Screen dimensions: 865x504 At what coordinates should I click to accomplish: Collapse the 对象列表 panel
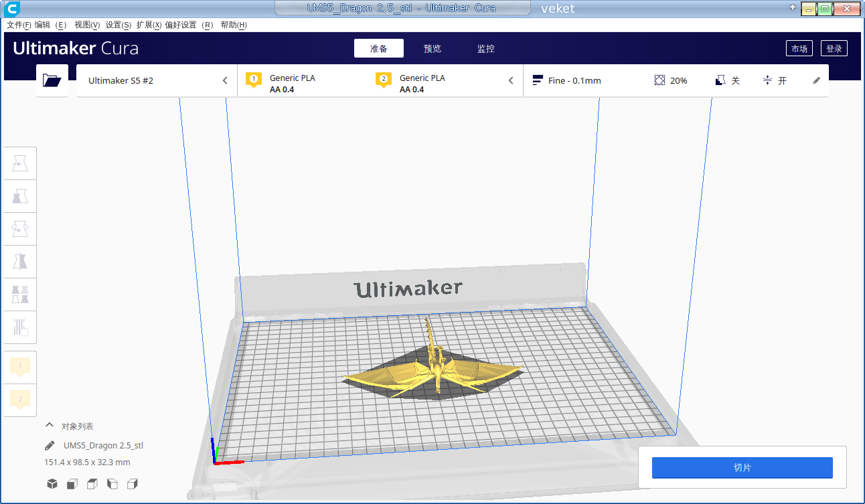click(x=49, y=425)
